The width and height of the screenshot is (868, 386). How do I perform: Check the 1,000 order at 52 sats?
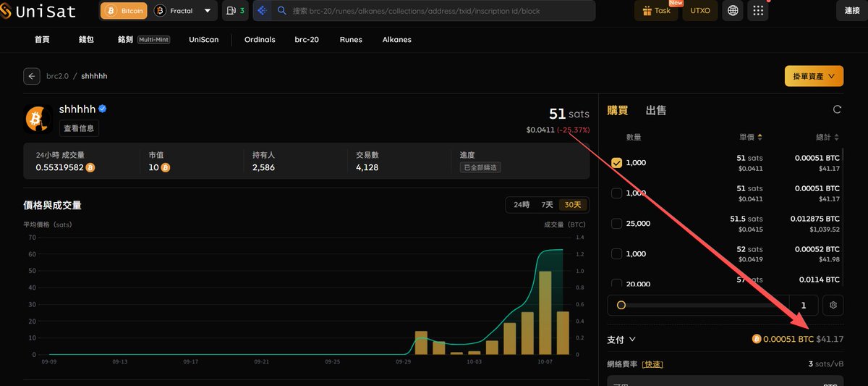(617, 254)
